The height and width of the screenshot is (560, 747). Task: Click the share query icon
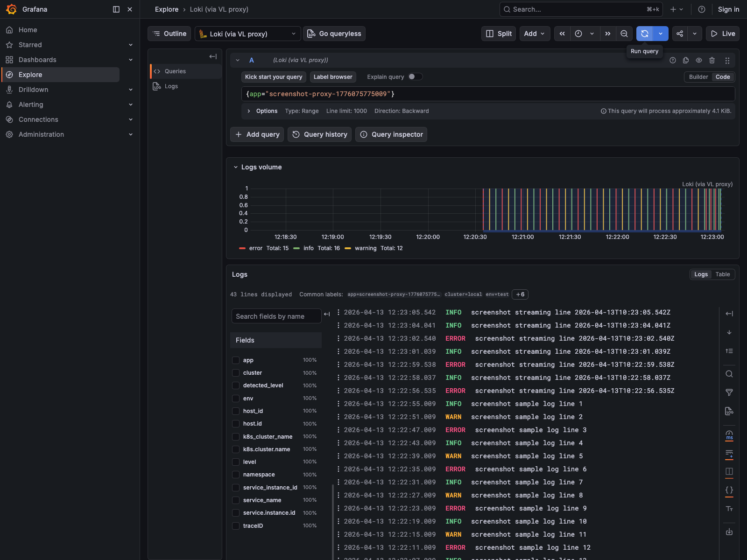point(680,34)
